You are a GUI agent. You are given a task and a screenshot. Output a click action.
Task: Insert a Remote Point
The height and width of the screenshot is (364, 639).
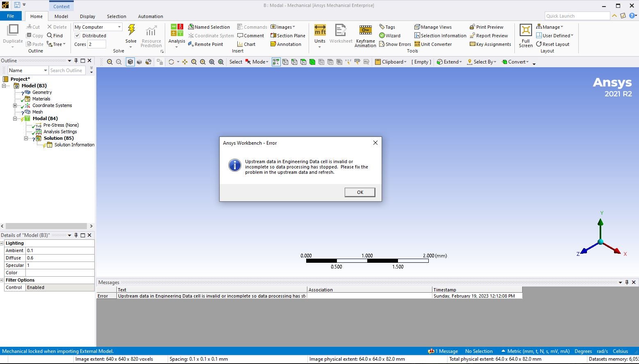(205, 44)
